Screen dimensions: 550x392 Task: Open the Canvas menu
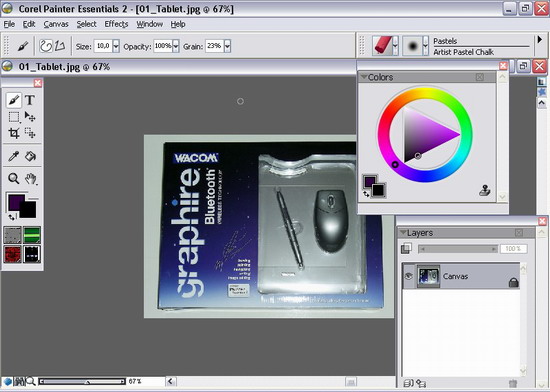pos(56,24)
